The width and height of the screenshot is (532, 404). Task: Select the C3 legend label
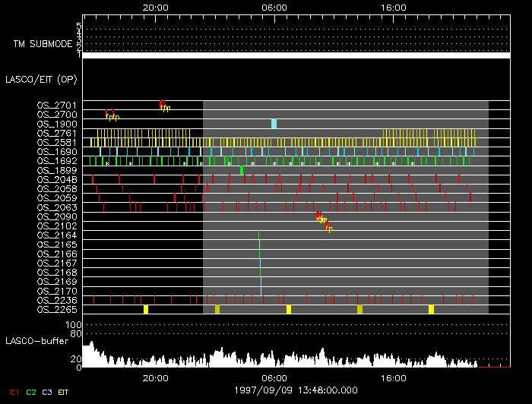click(x=49, y=391)
